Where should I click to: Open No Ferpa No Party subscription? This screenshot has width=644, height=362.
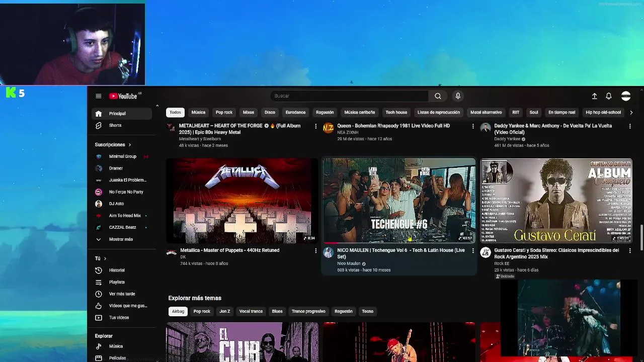pyautogui.click(x=122, y=192)
